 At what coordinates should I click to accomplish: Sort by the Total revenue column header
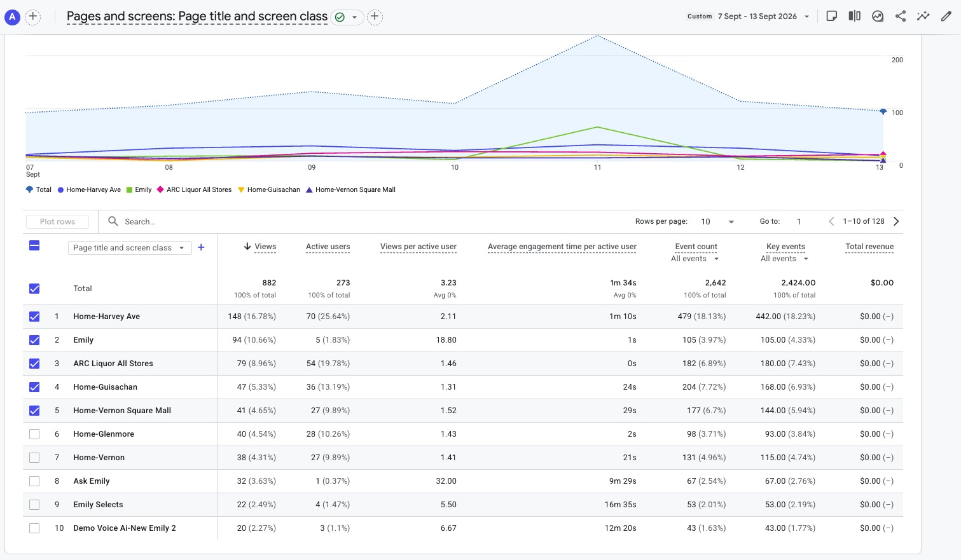(869, 247)
